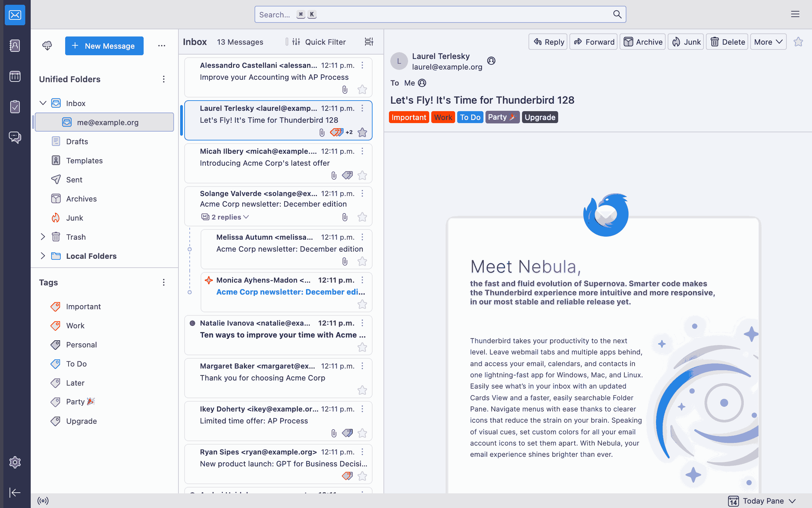Screen dimensions: 812x508
Task: Expand the Trash folder
Action: (43, 237)
